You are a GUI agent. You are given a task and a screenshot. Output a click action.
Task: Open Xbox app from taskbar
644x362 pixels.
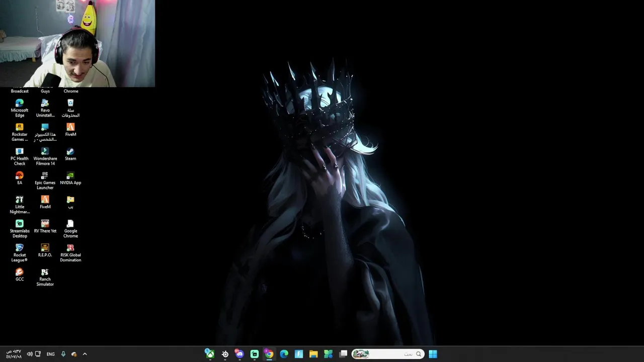210,354
